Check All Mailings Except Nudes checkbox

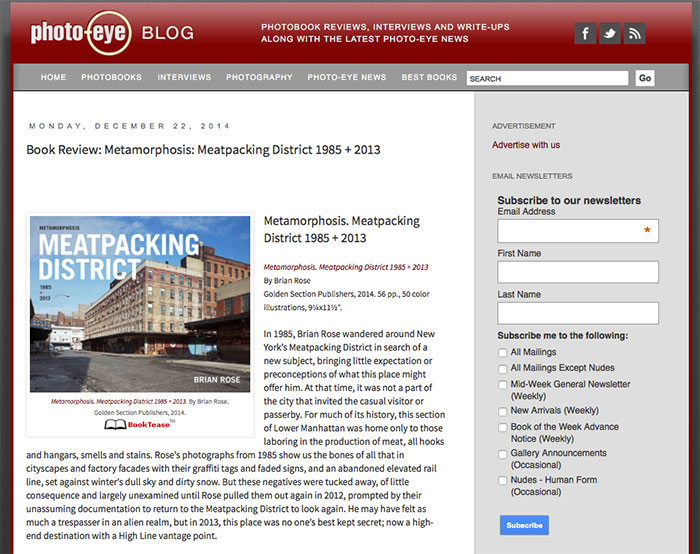503,369
